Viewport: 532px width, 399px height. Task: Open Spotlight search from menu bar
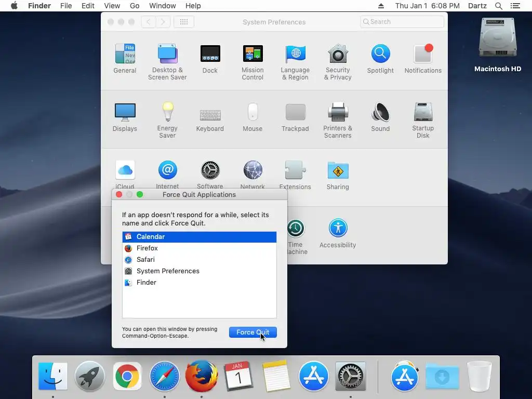pos(498,6)
